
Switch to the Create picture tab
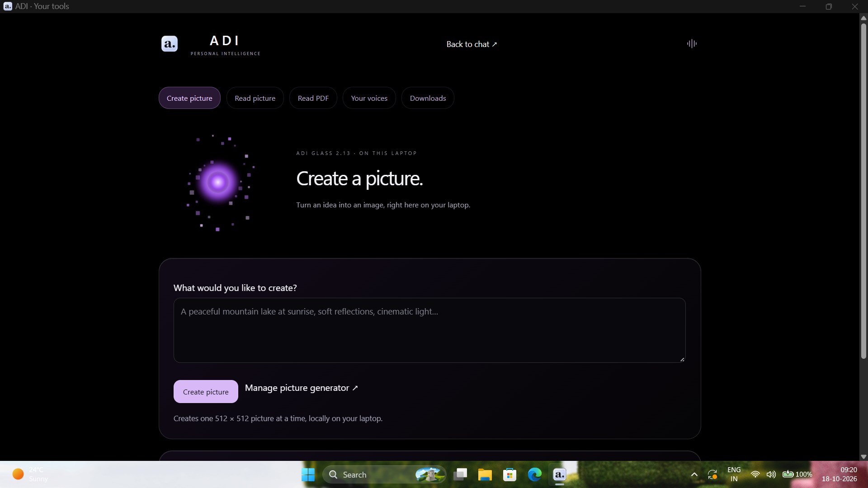(189, 98)
